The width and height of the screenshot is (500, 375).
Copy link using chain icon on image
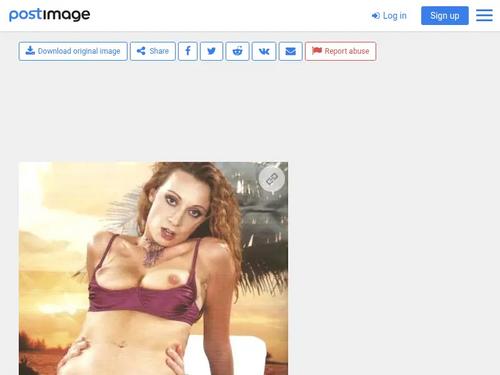point(272,179)
